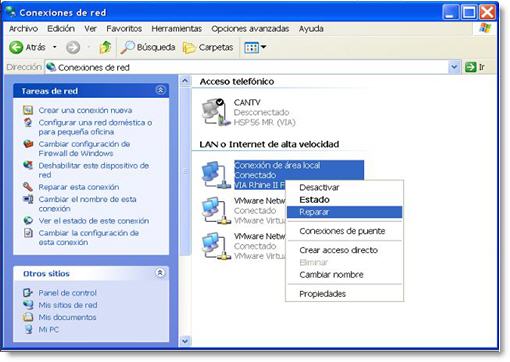Click the Mis documentos folder icon
Viewport: 510px width, 362px height.
point(28,317)
